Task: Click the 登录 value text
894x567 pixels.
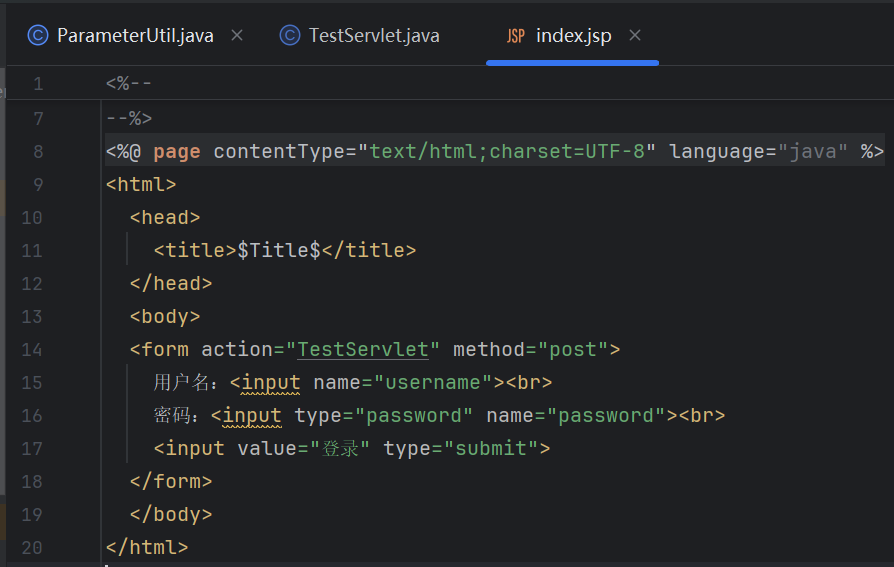Action: 340,448
